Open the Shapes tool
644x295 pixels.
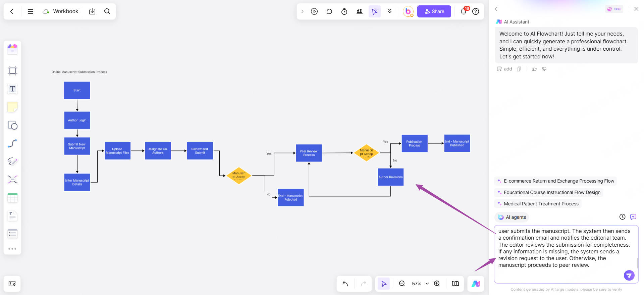coord(12,125)
